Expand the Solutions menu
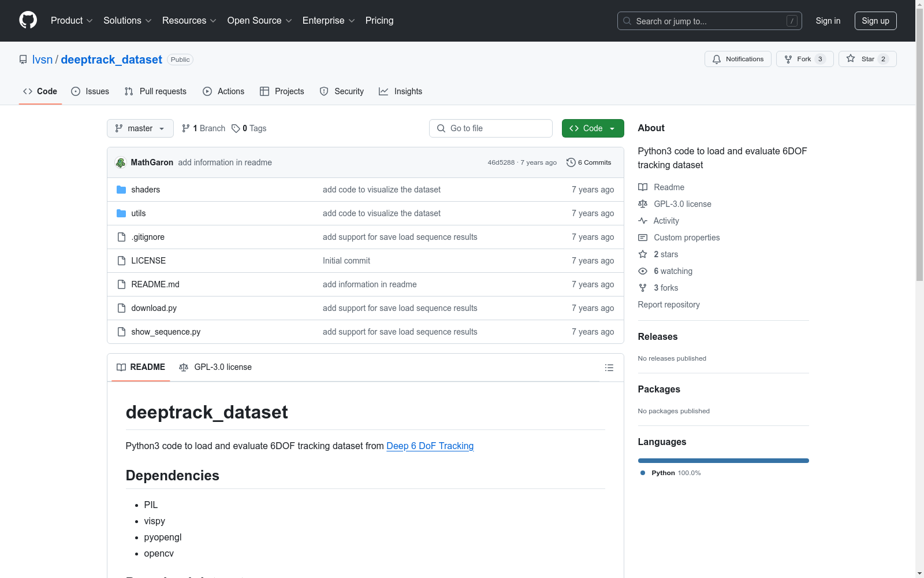924x578 pixels. [x=128, y=21]
